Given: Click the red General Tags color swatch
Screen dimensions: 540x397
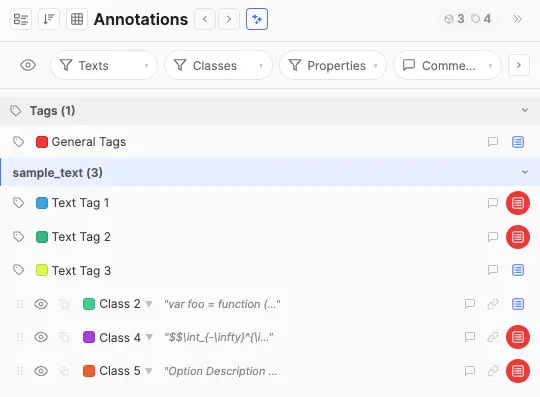Looking at the screenshot, I should pyautogui.click(x=42, y=142).
